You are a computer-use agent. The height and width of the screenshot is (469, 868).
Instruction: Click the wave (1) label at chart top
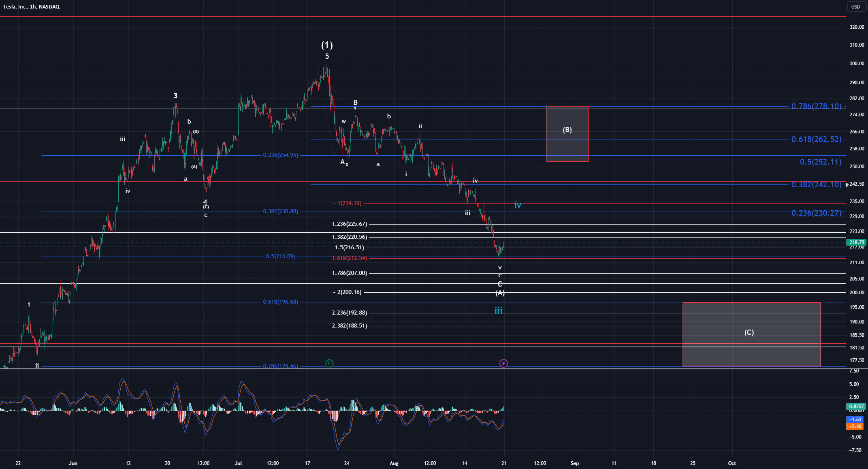[327, 45]
